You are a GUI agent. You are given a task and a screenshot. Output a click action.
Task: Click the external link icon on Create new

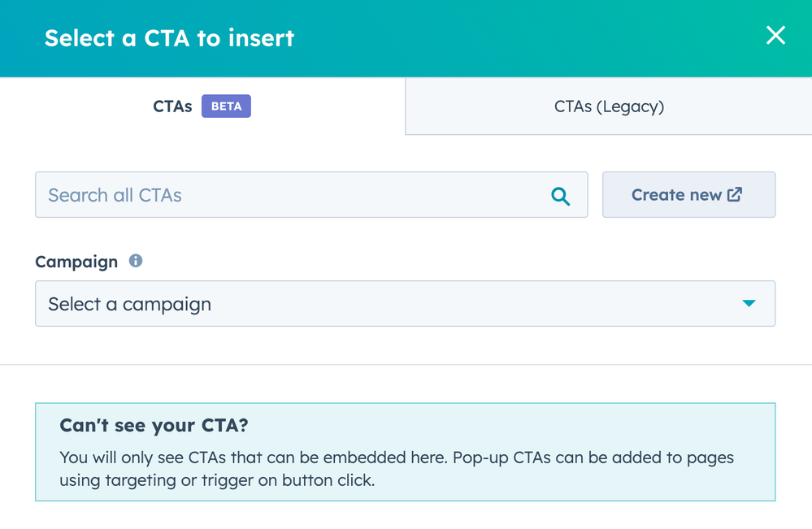(x=736, y=194)
